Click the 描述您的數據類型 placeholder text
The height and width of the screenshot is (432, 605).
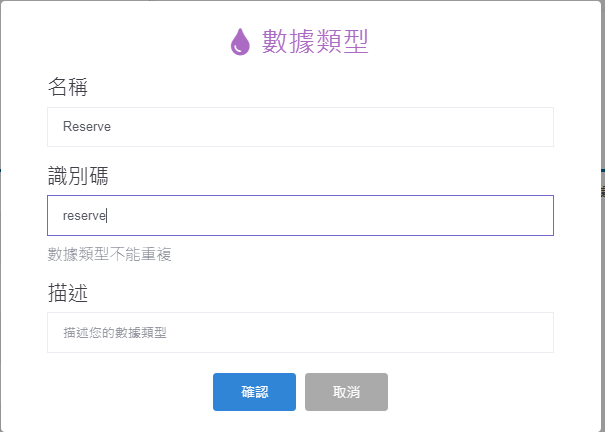click(x=115, y=332)
